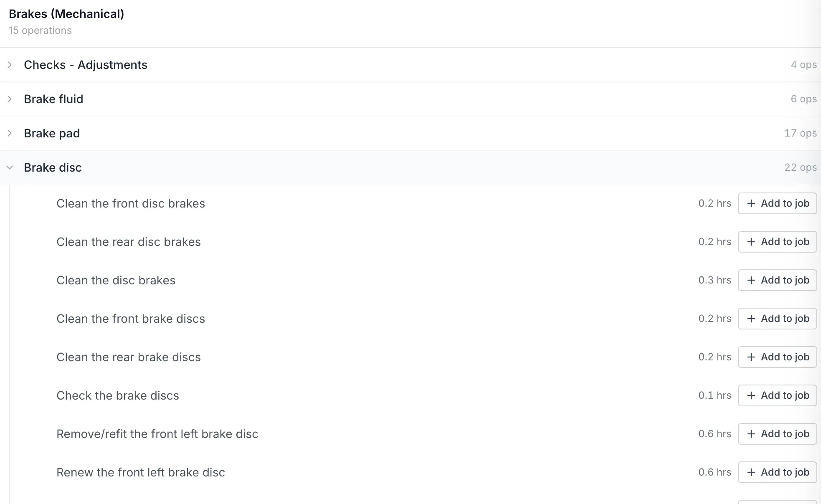Click 'Clean the disc brakes' operation text
This screenshot has width=821, height=504.
[x=116, y=280]
